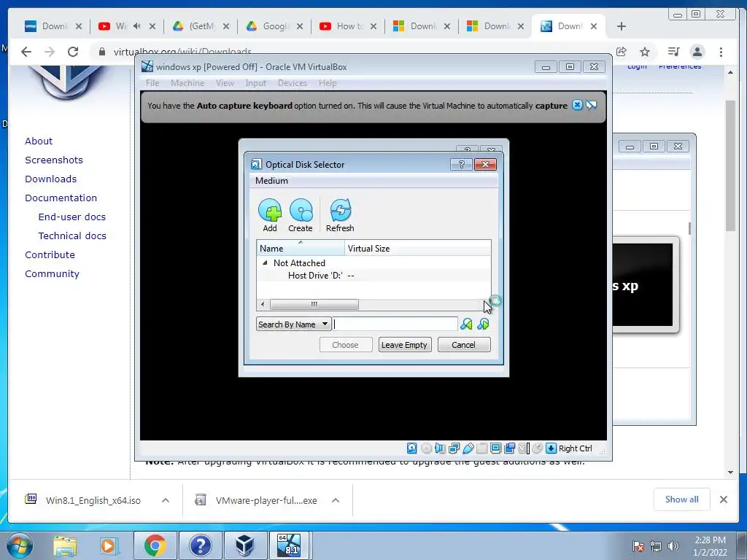Open the Technical docs link

[x=72, y=236]
